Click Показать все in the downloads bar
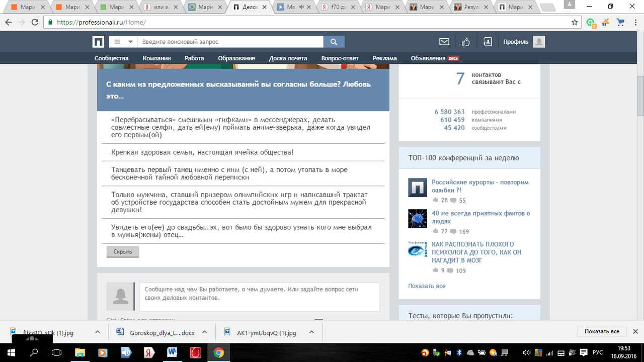Image resolution: width=644 pixels, height=362 pixels. [602, 331]
